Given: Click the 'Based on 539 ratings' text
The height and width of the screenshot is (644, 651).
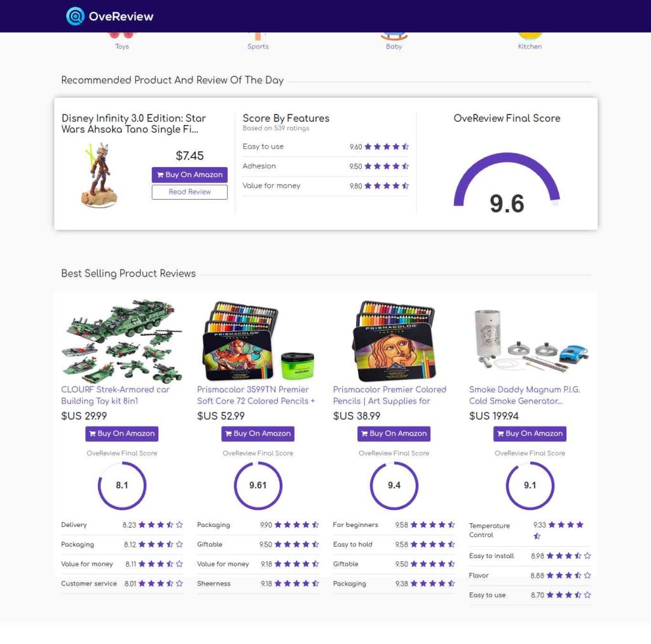Looking at the screenshot, I should click(x=276, y=128).
